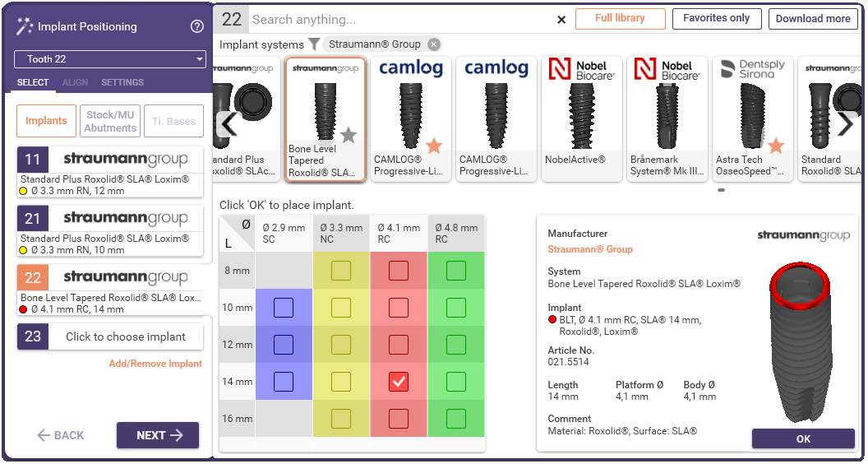Viewport: 868px width, 464px height.
Task: Toggle favorite star on Bone Level Tapered card
Action: coord(349,134)
